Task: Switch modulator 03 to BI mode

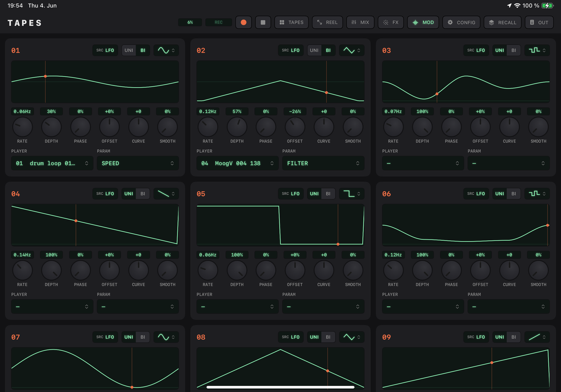Action: coord(514,50)
